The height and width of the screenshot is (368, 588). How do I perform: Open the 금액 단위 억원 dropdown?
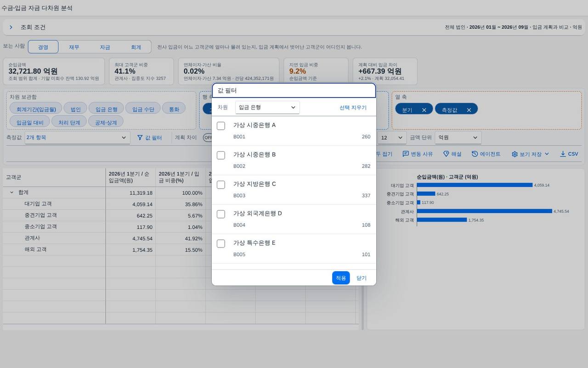click(458, 138)
